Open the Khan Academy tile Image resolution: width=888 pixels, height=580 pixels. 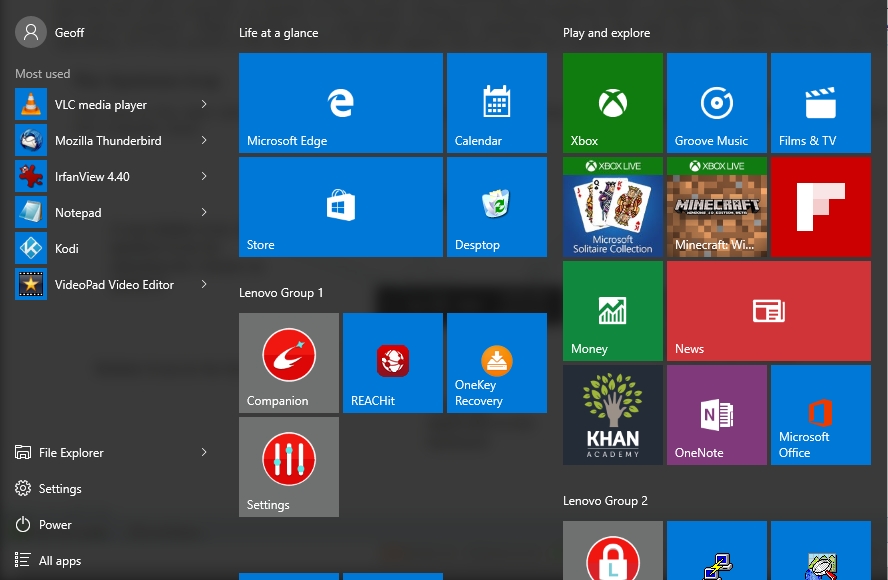coord(612,415)
